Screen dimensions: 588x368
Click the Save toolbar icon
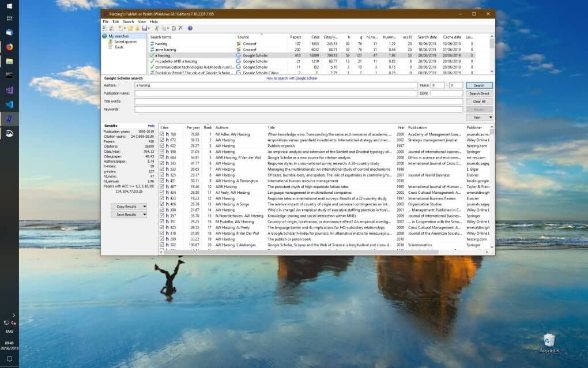pos(145,28)
